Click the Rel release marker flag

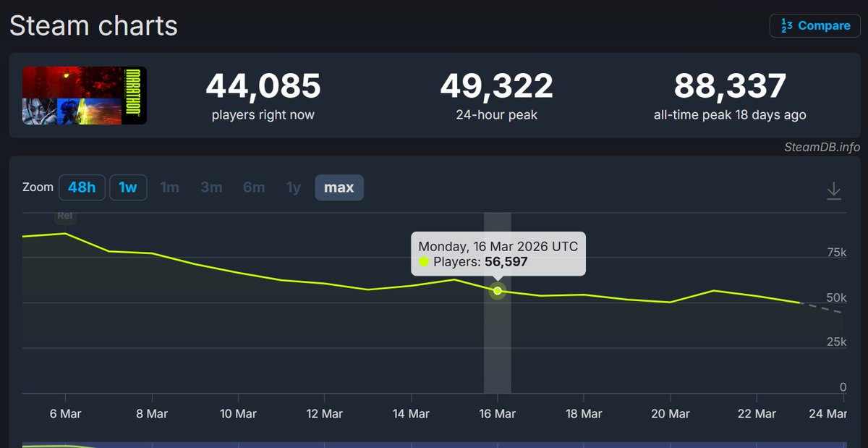coord(65,216)
